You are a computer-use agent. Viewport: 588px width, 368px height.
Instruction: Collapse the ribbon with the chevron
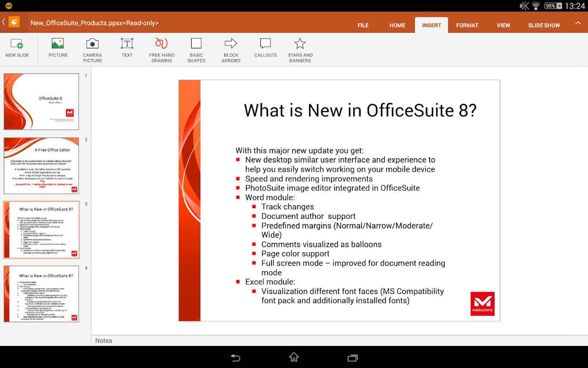click(x=578, y=23)
